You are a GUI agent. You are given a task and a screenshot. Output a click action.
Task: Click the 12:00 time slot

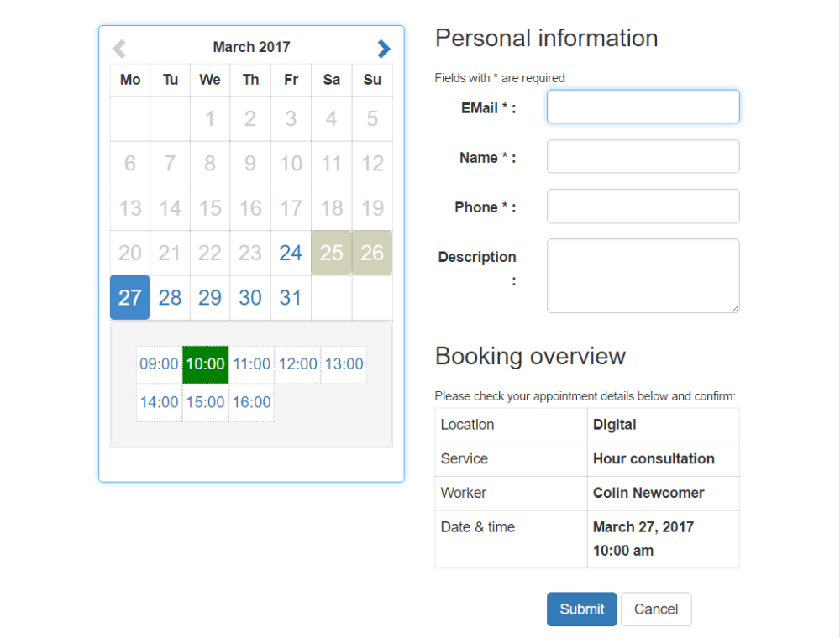297,364
